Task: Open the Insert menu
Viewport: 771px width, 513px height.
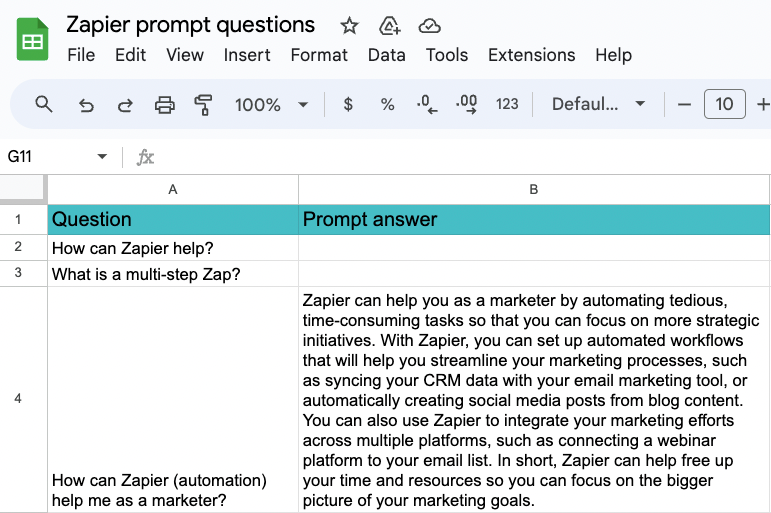Action: 247,55
